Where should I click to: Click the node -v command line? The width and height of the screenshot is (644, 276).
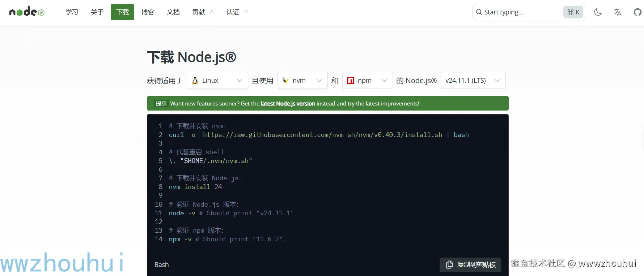click(233, 213)
